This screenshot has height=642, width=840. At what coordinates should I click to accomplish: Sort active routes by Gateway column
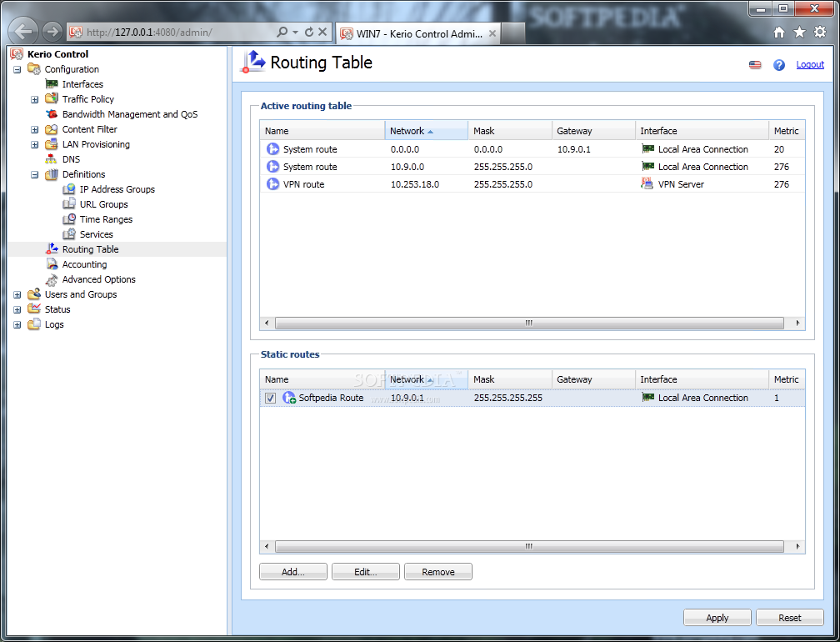[593, 131]
